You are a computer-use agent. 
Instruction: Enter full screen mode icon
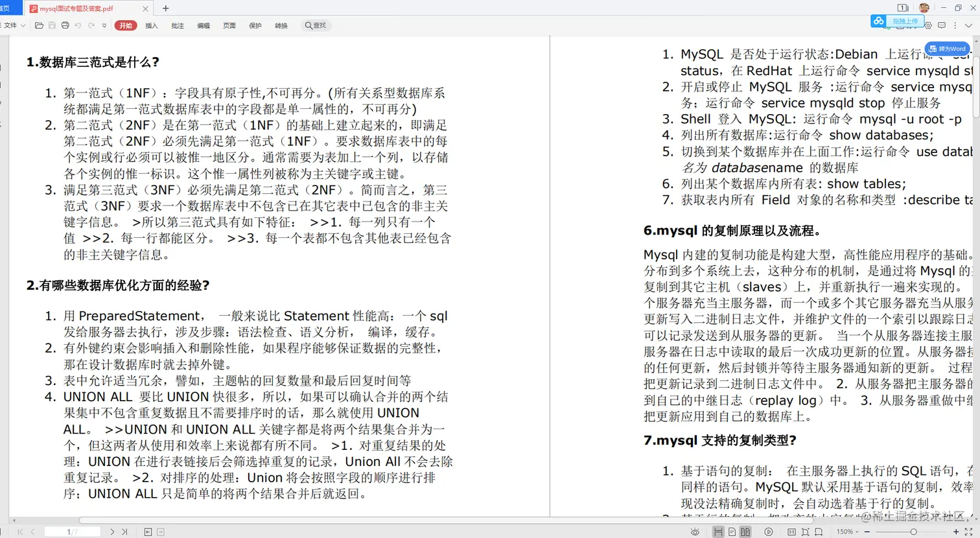click(968, 532)
